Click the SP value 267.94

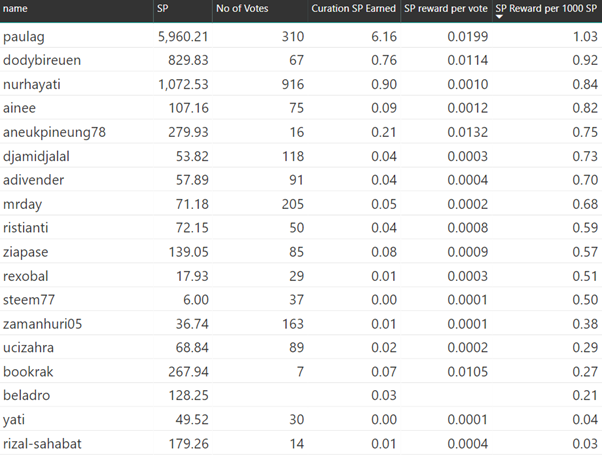[188, 372]
